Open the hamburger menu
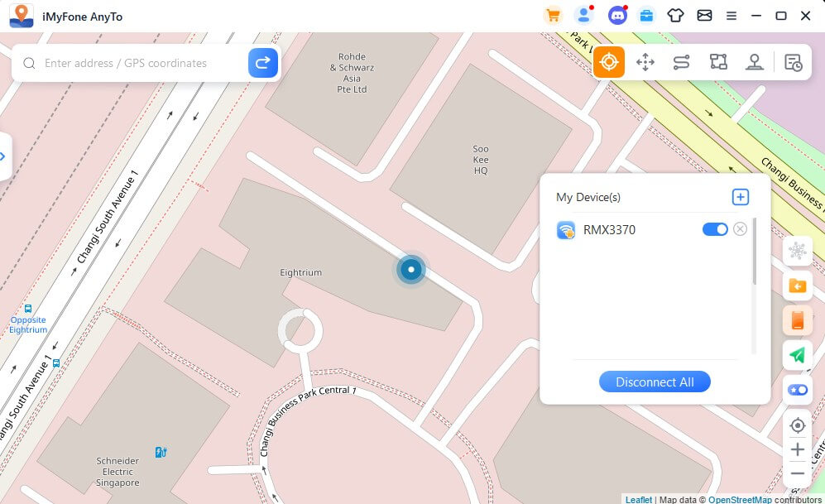Screen dimensions: 825x504 click(x=731, y=16)
